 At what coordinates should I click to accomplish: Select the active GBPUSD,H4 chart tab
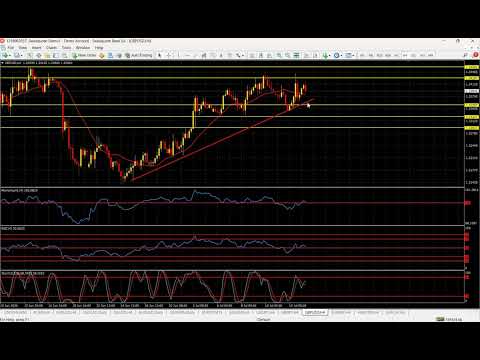click(x=315, y=313)
